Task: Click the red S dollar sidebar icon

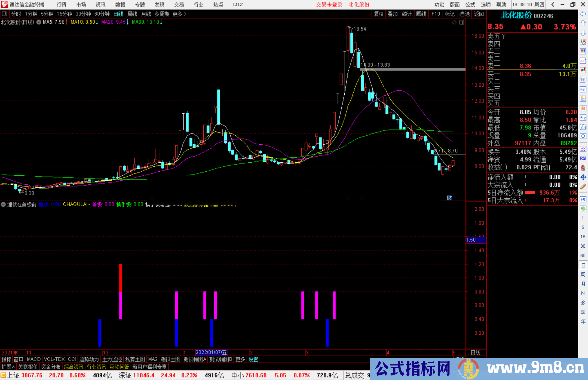Action: (x=583, y=168)
